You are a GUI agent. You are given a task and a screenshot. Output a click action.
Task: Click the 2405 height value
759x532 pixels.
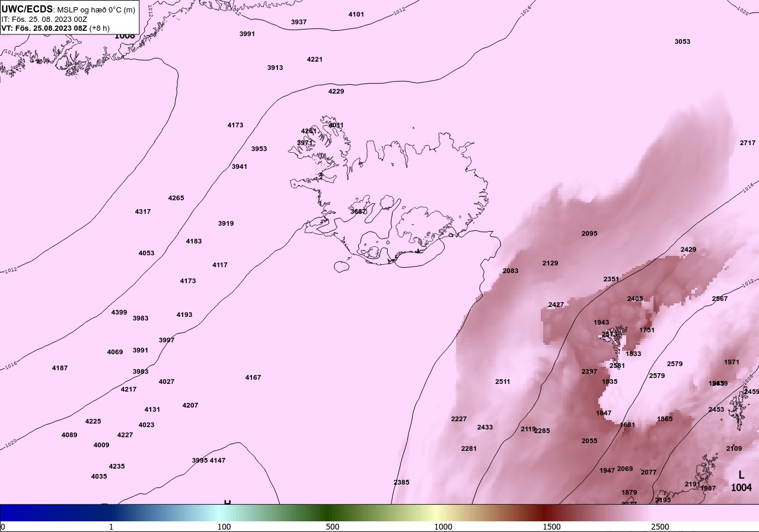[635, 299]
